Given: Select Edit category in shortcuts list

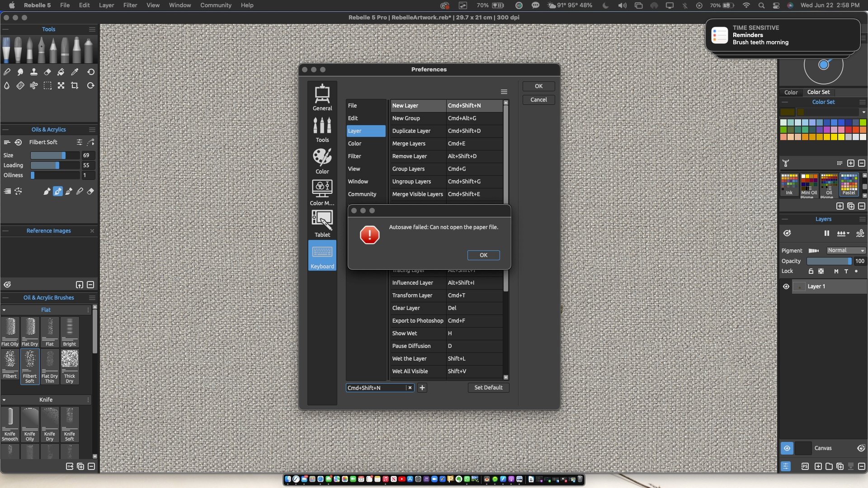Looking at the screenshot, I should tap(365, 118).
